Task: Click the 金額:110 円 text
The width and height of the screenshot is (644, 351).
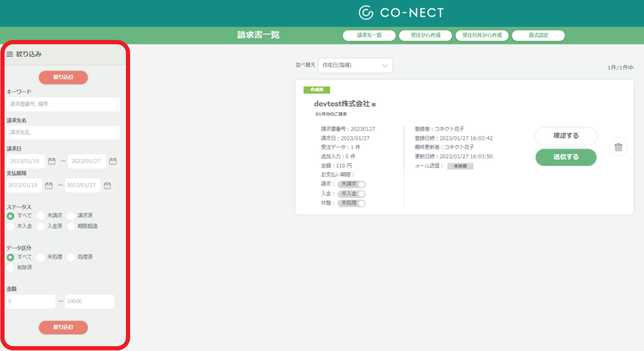Action: coord(336,166)
